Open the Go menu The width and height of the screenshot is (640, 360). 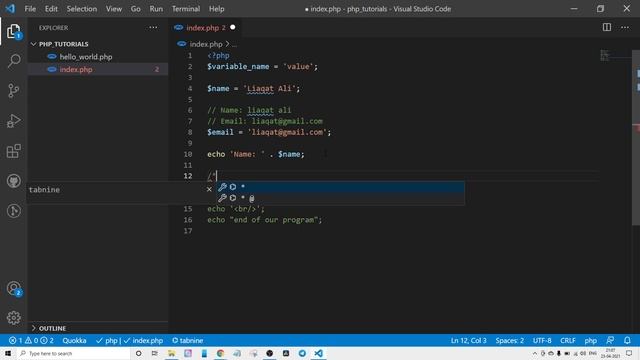tap(136, 9)
